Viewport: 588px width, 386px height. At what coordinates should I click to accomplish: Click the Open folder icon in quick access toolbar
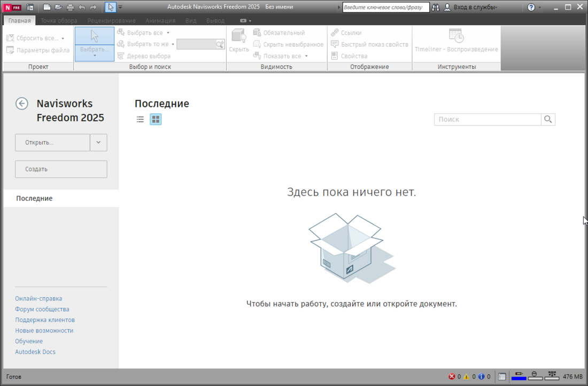(58, 7)
